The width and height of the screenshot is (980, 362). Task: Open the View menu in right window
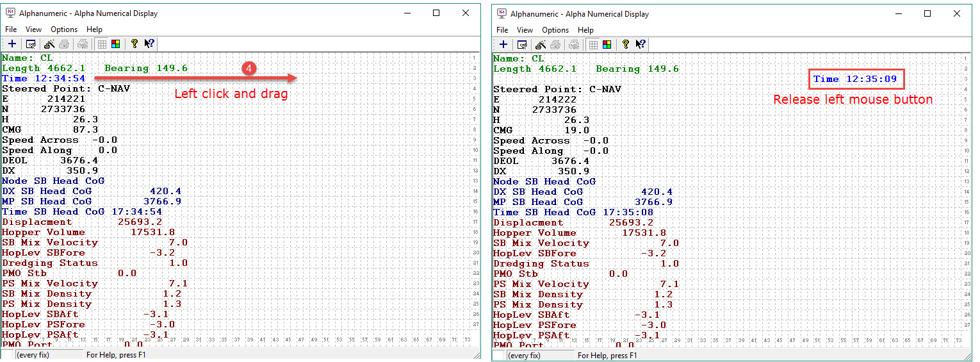click(x=525, y=30)
